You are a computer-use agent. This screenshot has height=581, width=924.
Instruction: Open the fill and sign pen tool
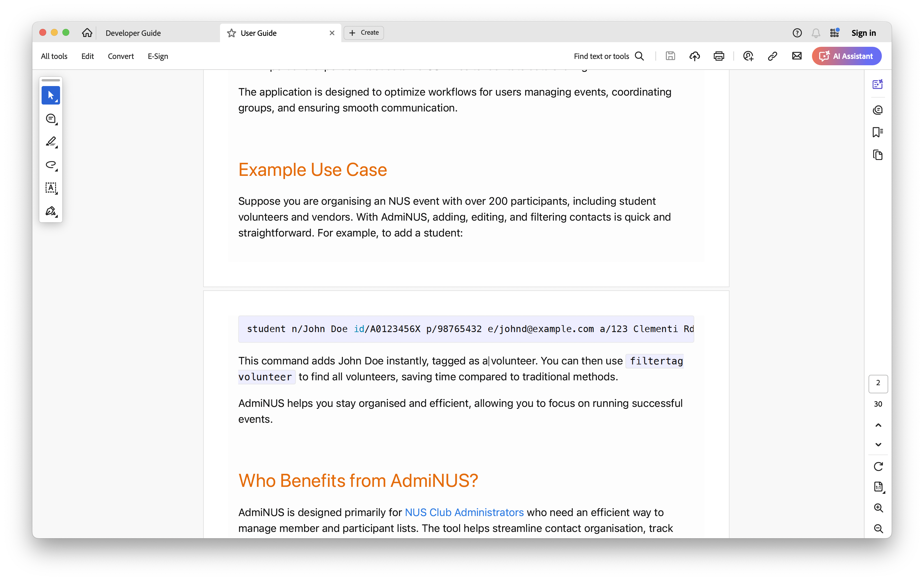(x=51, y=211)
